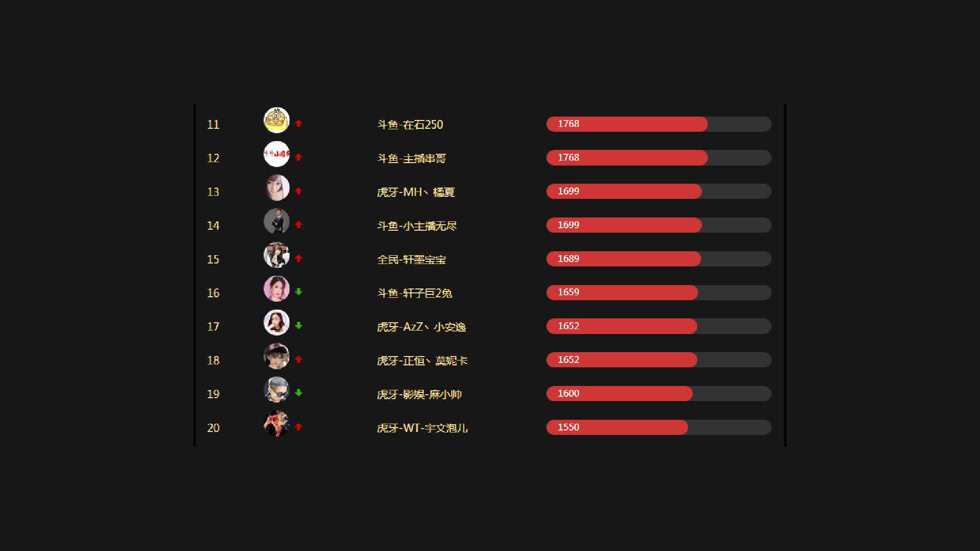980x551 pixels.
Task: Open streamer name 斗鱼-在石250
Action: coord(410,124)
